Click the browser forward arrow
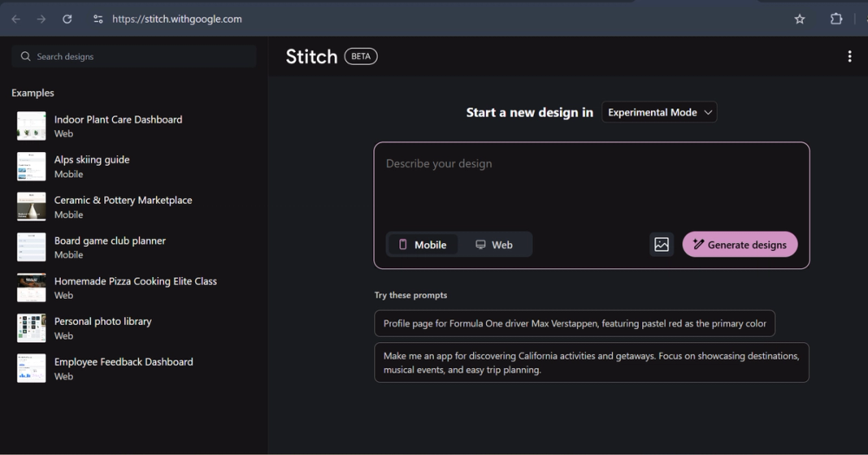 (x=42, y=19)
